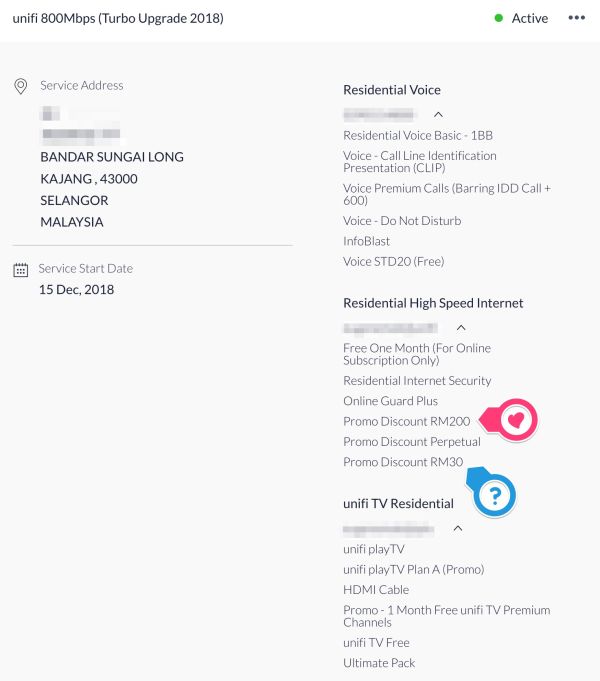The width and height of the screenshot is (600, 681).
Task: Click the Service Start Date 15 Dec, 2018
Action: [76, 290]
